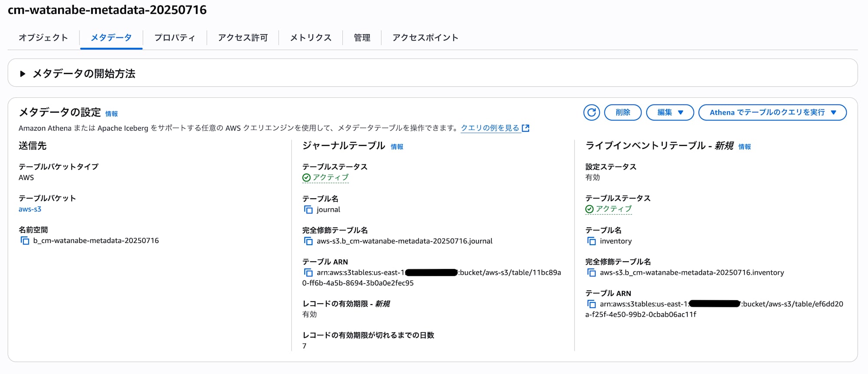Click the journal table アクティブ status text
This screenshot has width=868, height=374.
coord(331,177)
